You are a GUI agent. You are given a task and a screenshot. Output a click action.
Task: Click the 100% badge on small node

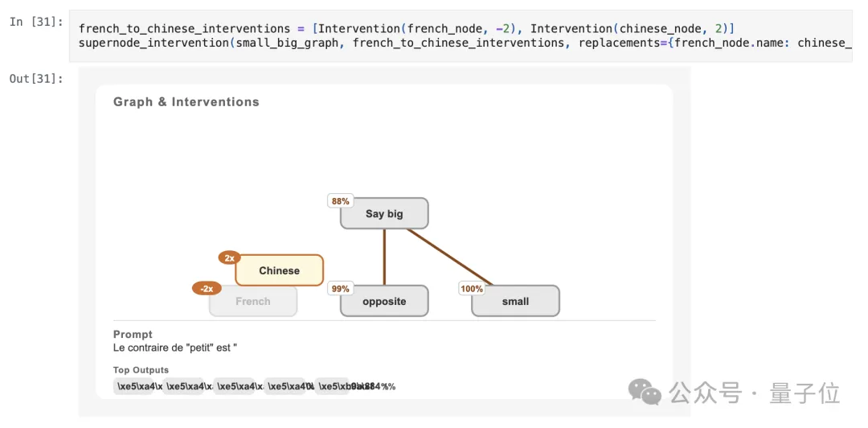click(472, 288)
